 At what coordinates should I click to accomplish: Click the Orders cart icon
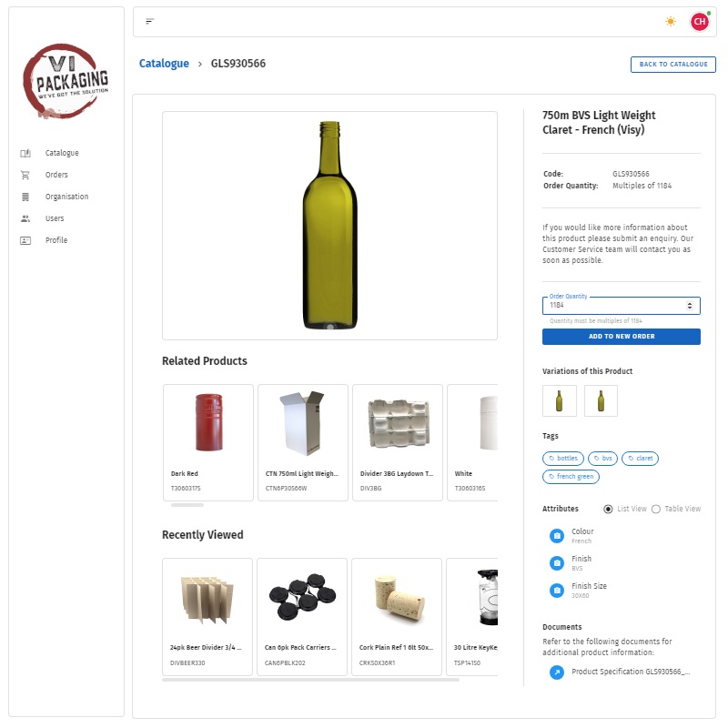[25, 175]
